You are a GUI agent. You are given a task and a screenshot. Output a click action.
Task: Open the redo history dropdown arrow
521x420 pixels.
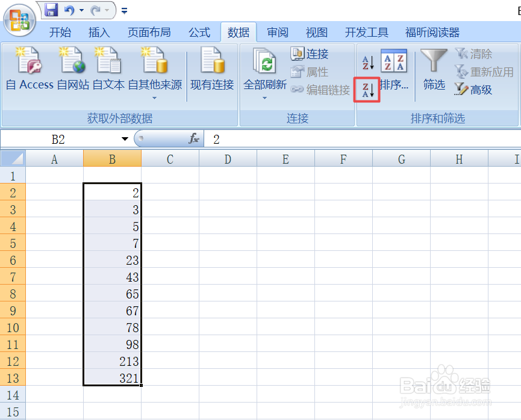point(107,10)
